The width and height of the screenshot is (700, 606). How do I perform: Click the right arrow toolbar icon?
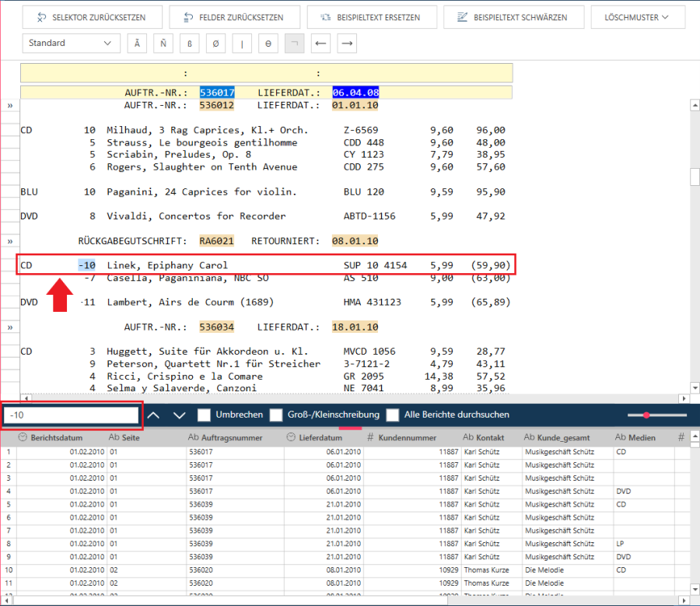coord(345,44)
